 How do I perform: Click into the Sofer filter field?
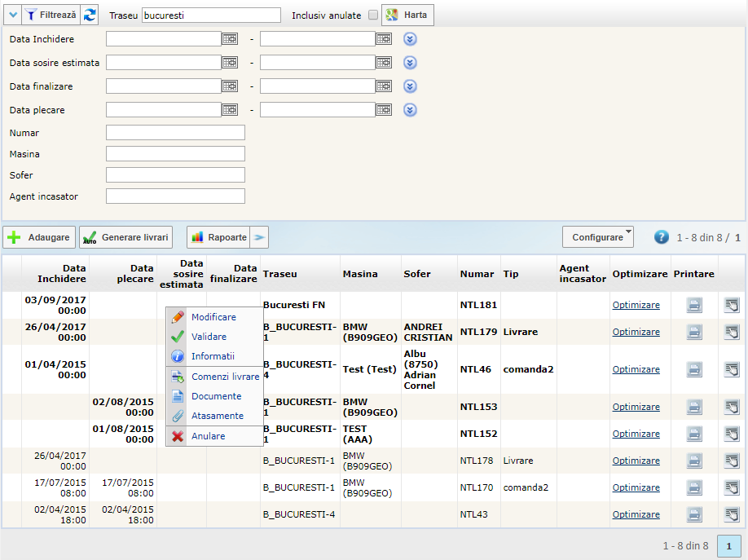click(175, 174)
